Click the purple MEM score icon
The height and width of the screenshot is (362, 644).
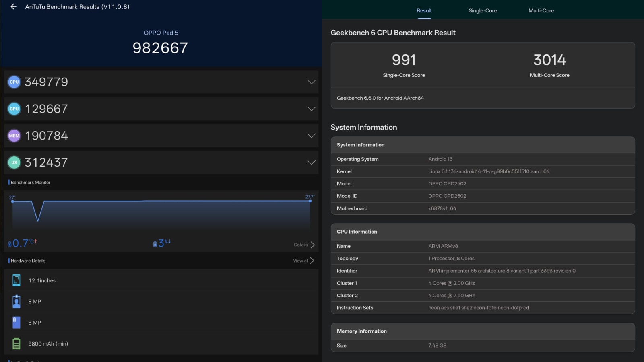tap(14, 136)
